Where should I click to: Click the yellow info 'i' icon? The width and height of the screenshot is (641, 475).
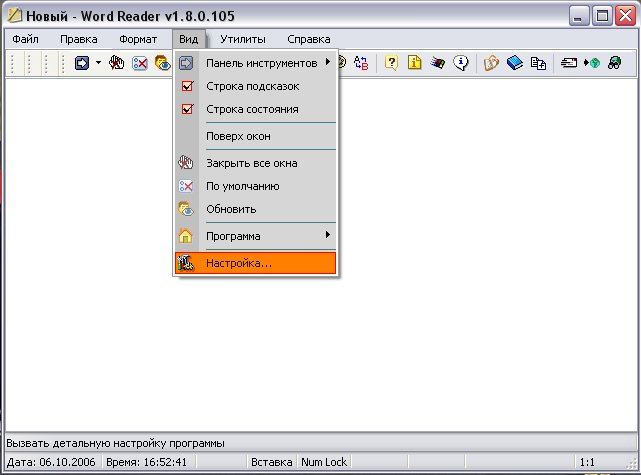coord(415,63)
